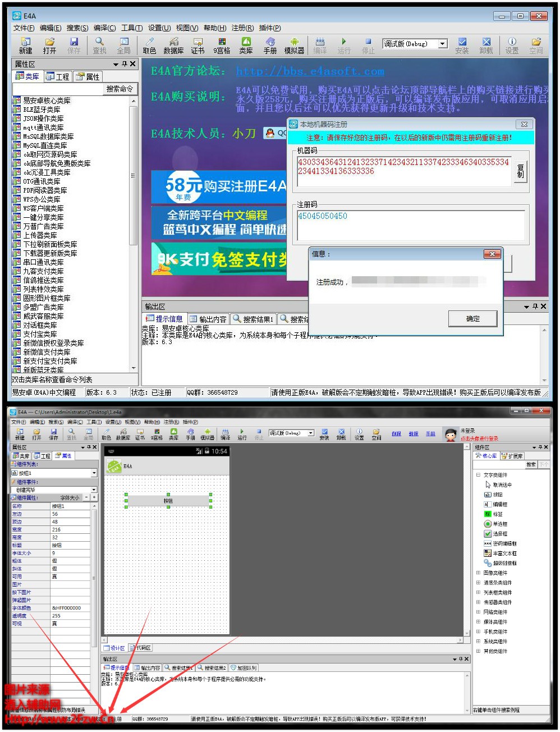Collapse 文字类组件 tree node
The width and height of the screenshot is (560, 732).
(x=478, y=475)
